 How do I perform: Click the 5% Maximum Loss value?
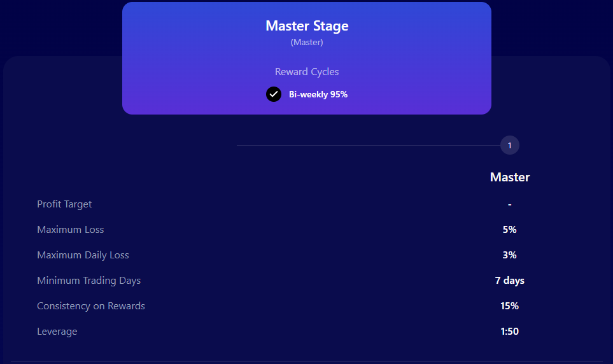pyautogui.click(x=510, y=230)
